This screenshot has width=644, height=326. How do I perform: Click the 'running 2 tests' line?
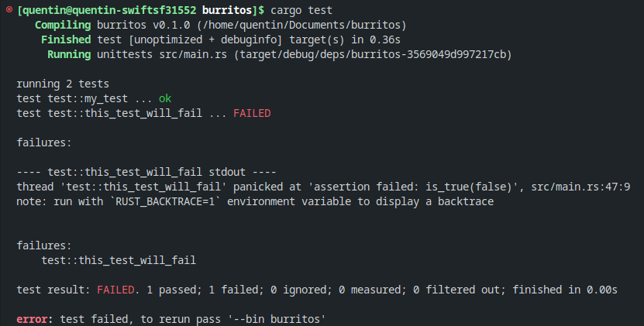pos(63,84)
